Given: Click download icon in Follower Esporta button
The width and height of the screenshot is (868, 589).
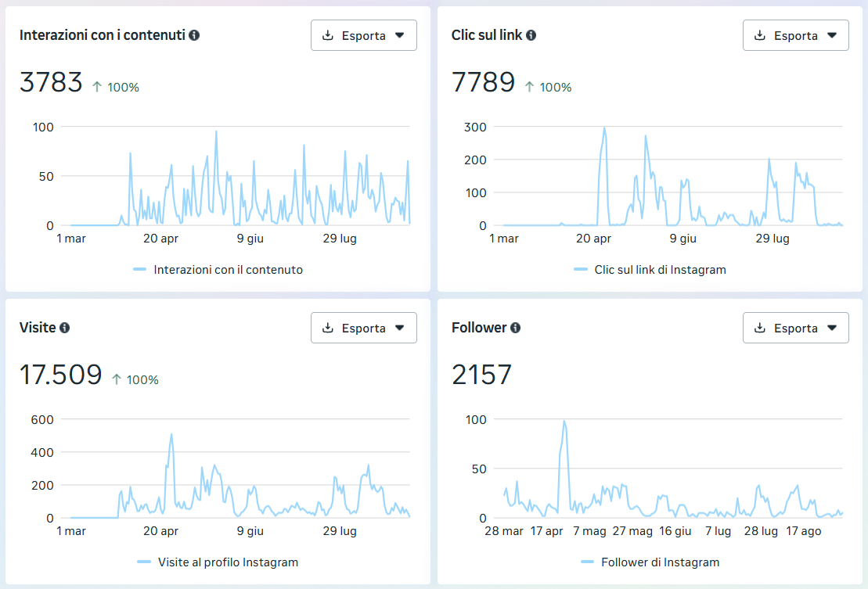Looking at the screenshot, I should 760,328.
